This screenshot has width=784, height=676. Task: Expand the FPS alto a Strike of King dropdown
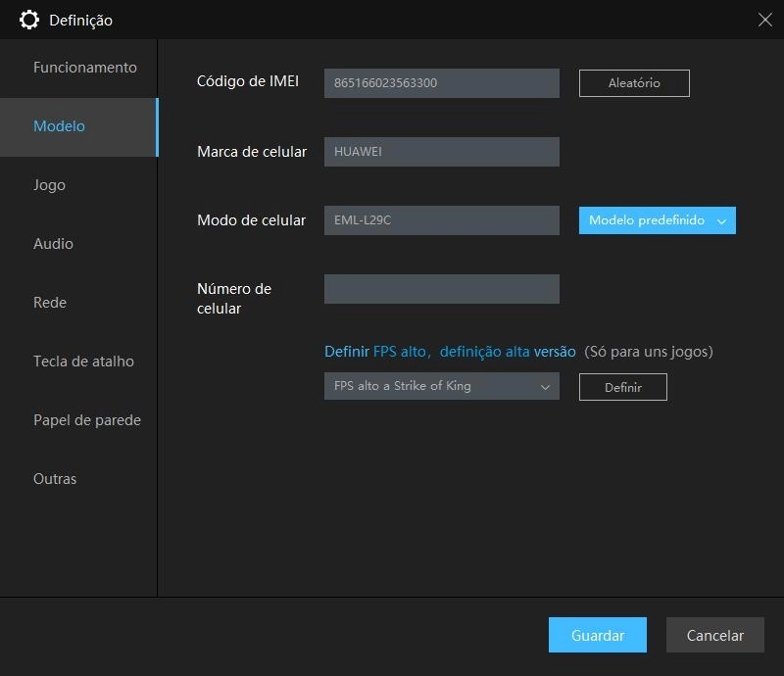[441, 386]
